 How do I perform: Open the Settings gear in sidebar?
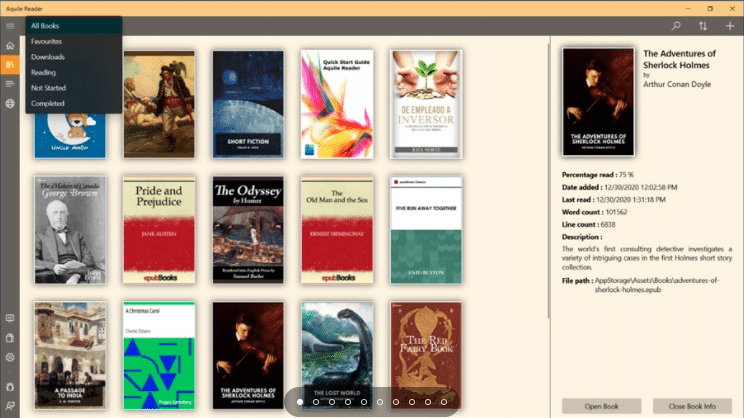(x=10, y=357)
